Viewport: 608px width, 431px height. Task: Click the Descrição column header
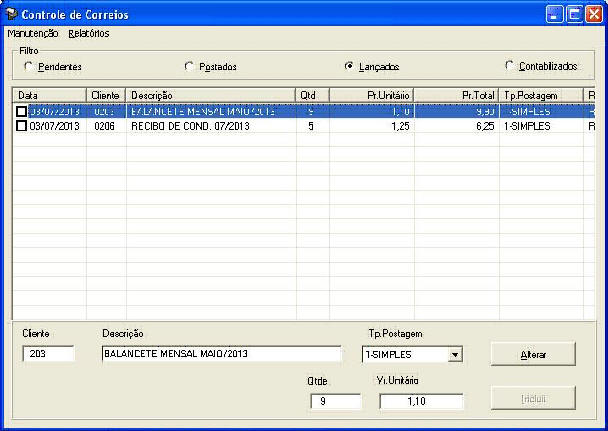coord(210,94)
